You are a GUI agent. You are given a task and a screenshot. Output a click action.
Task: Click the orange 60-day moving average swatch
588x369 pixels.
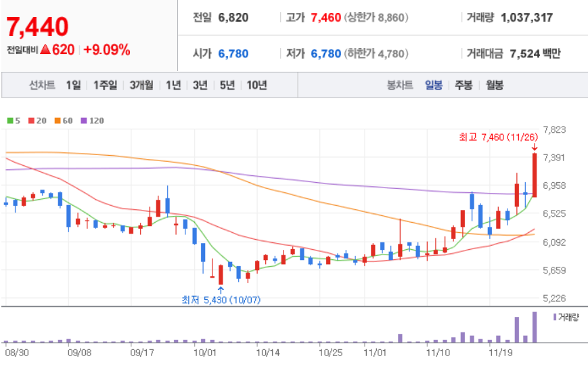pyautogui.click(x=58, y=121)
